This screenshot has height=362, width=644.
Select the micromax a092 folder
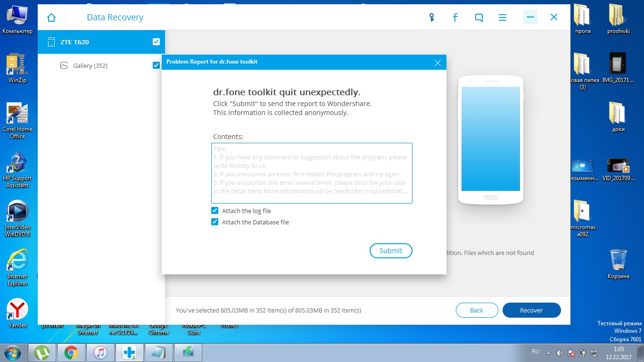point(583,218)
